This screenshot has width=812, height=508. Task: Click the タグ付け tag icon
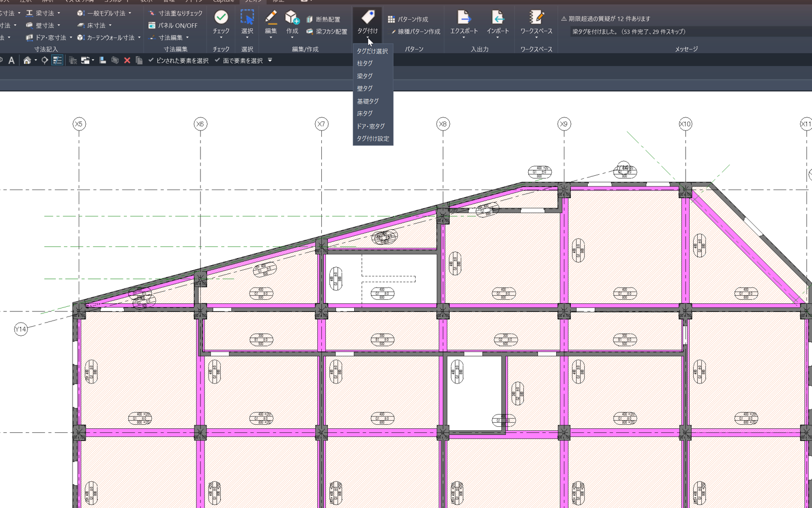(367, 17)
